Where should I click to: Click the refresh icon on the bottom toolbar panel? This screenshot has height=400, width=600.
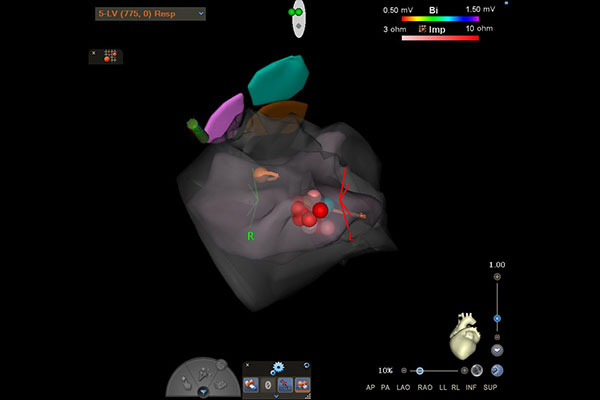(x=306, y=365)
